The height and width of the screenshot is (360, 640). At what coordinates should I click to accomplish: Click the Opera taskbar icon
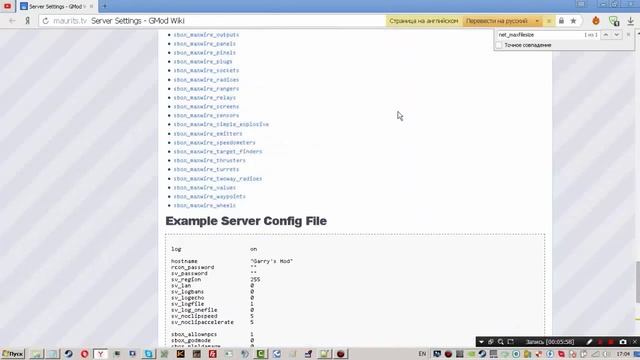(84, 354)
